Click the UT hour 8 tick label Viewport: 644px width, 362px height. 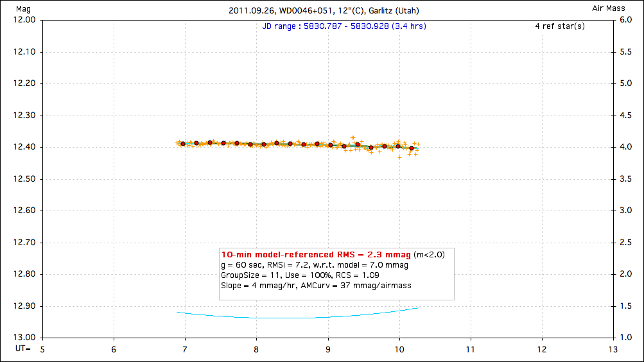pyautogui.click(x=256, y=349)
